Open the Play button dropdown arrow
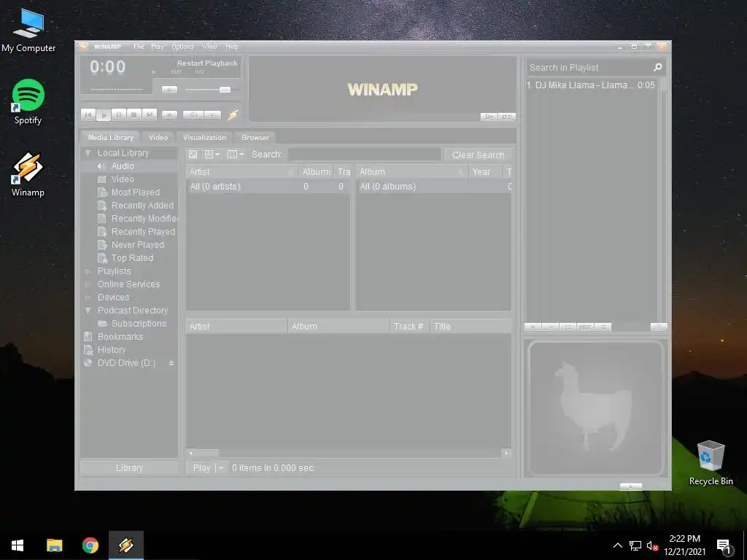The image size is (747, 560). click(221, 468)
